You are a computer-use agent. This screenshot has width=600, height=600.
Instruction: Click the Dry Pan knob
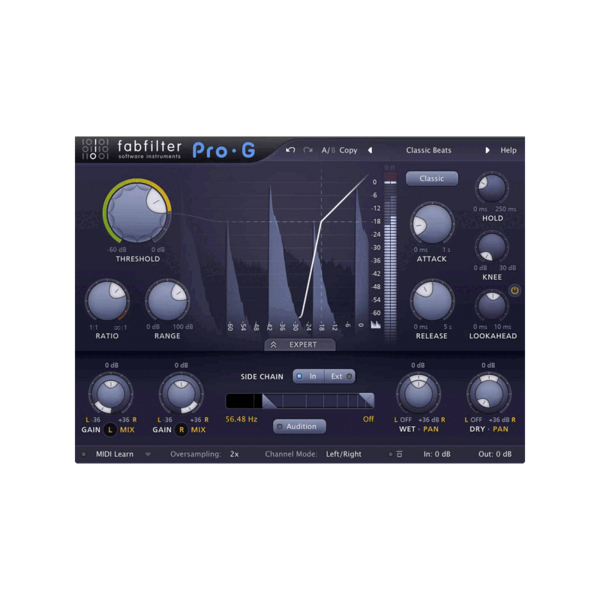(x=489, y=393)
